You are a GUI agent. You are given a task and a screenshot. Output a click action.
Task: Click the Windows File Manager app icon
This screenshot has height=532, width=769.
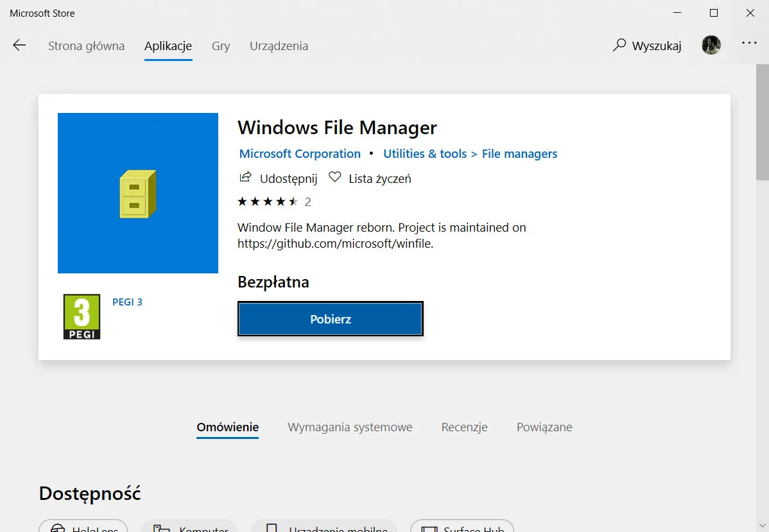point(138,193)
